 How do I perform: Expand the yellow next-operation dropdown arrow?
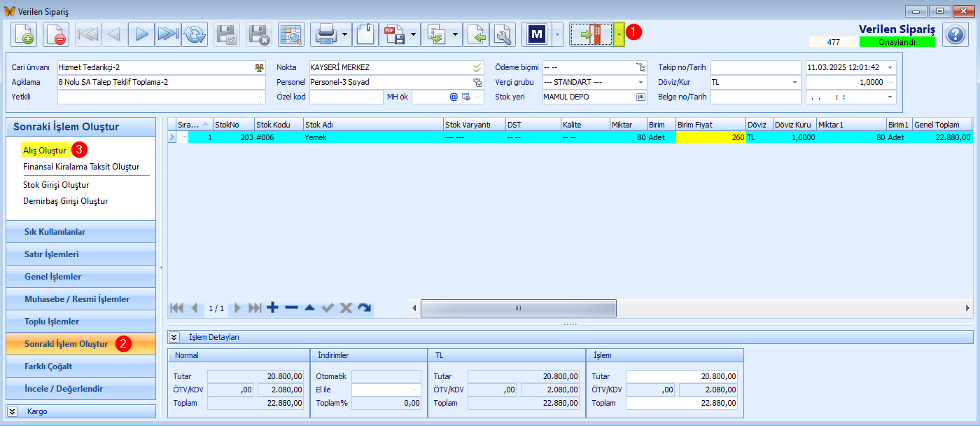[619, 34]
